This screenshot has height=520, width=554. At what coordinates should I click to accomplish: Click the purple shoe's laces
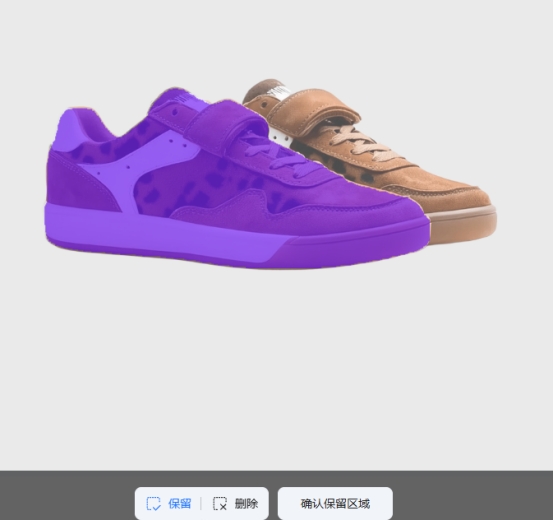click(272, 155)
